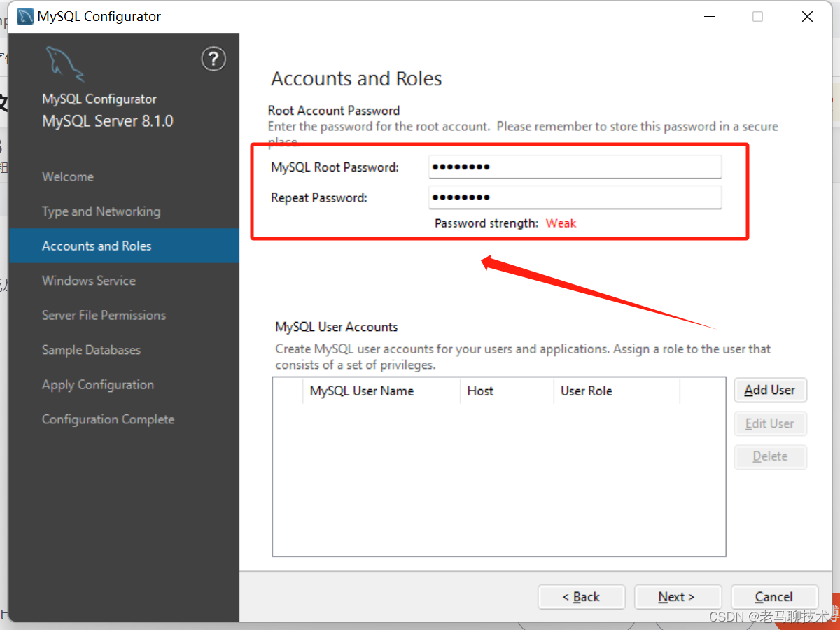Click the Weak password strength text
The image size is (840, 630).
point(561,223)
